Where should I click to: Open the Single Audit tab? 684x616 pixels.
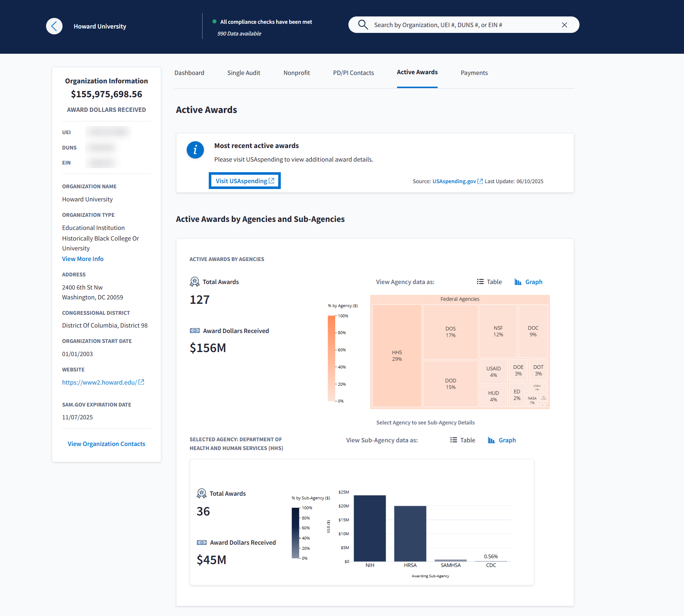click(x=243, y=73)
